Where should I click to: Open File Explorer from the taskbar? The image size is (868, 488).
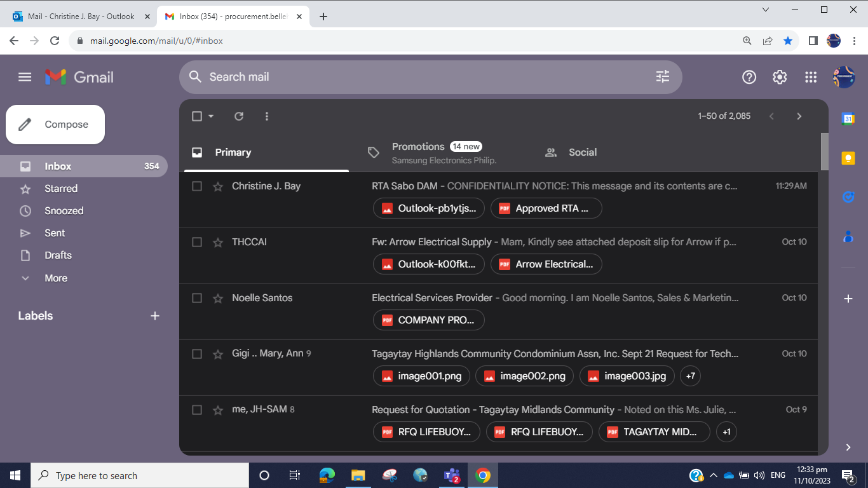tap(358, 475)
